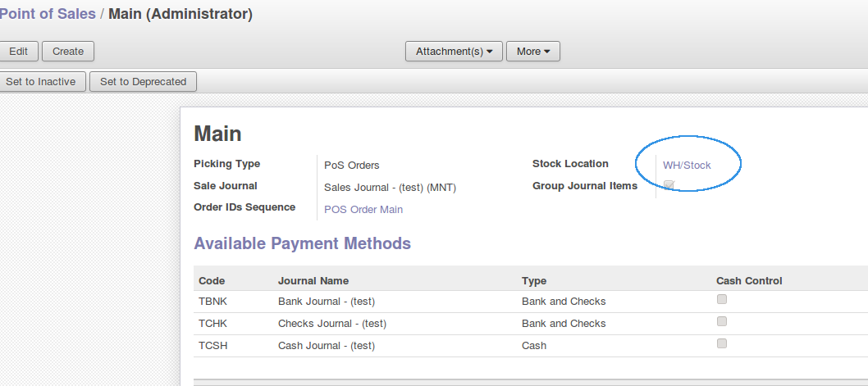Click Bank Journal - (test) row name
The height and width of the screenshot is (386, 868).
tap(327, 302)
